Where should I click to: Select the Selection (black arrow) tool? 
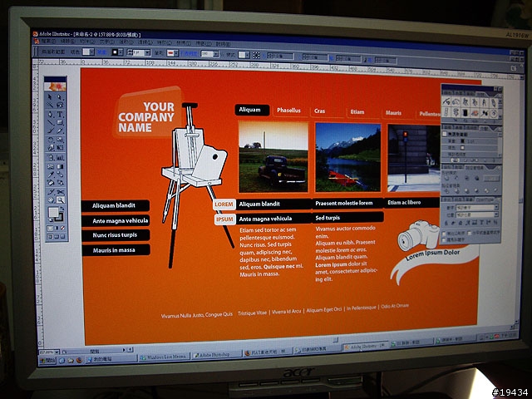coord(50,97)
